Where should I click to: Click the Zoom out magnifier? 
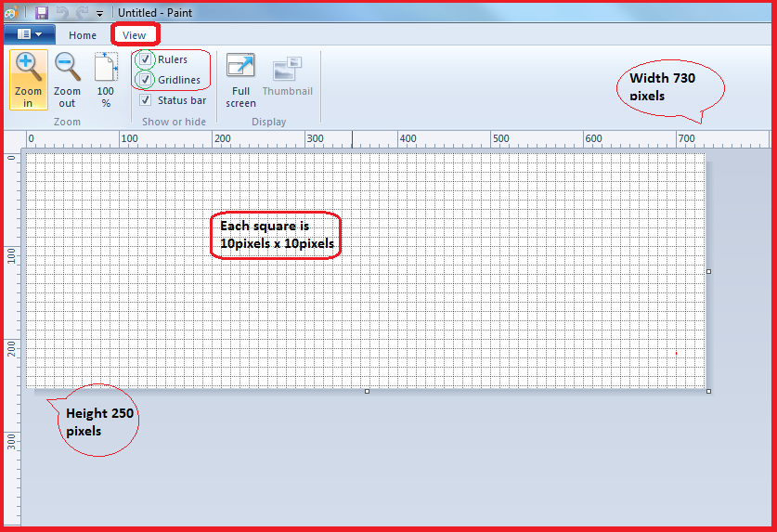67,68
